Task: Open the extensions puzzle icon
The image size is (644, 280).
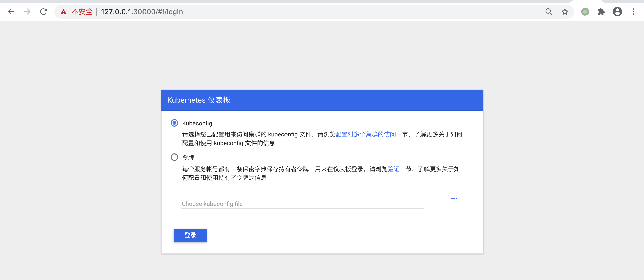Action: (x=601, y=12)
